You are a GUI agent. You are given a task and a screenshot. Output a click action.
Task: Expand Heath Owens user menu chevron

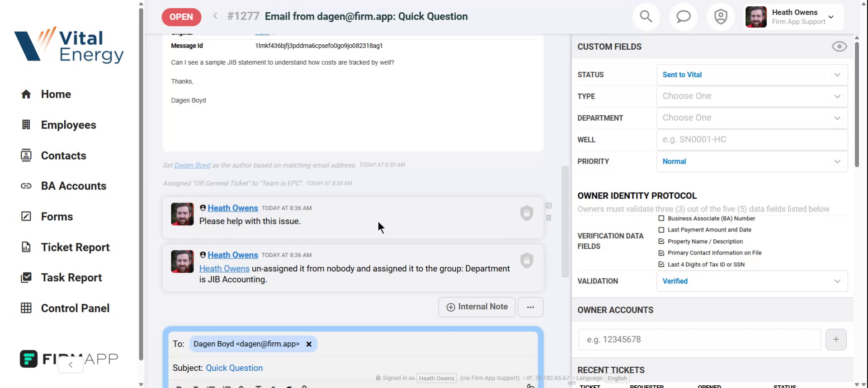tap(831, 17)
